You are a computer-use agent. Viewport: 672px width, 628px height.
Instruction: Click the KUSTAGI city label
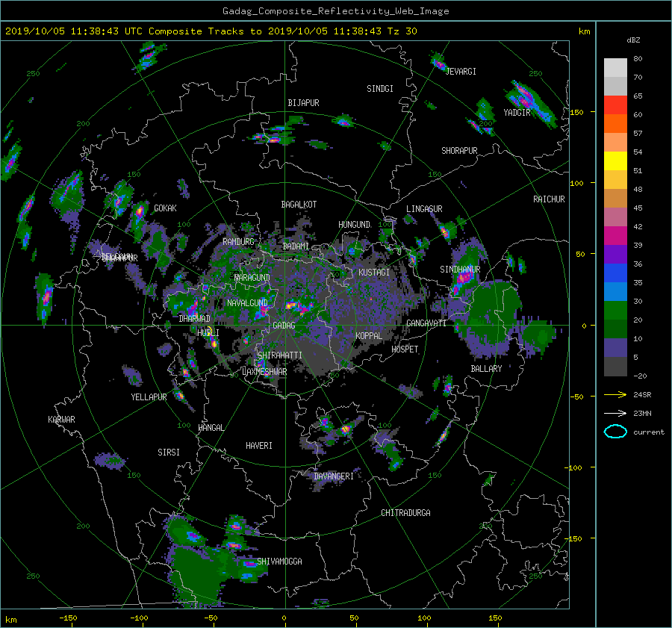coord(374,273)
